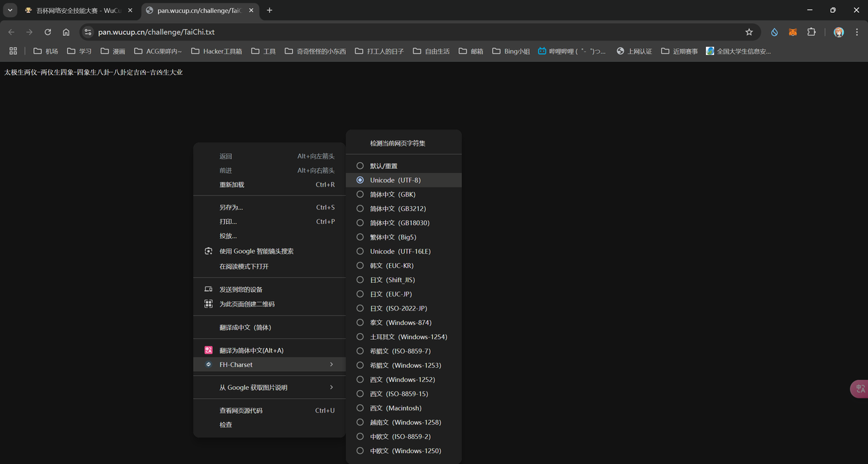Open Chrome three-dot menu
The height and width of the screenshot is (464, 868).
pos(857,32)
